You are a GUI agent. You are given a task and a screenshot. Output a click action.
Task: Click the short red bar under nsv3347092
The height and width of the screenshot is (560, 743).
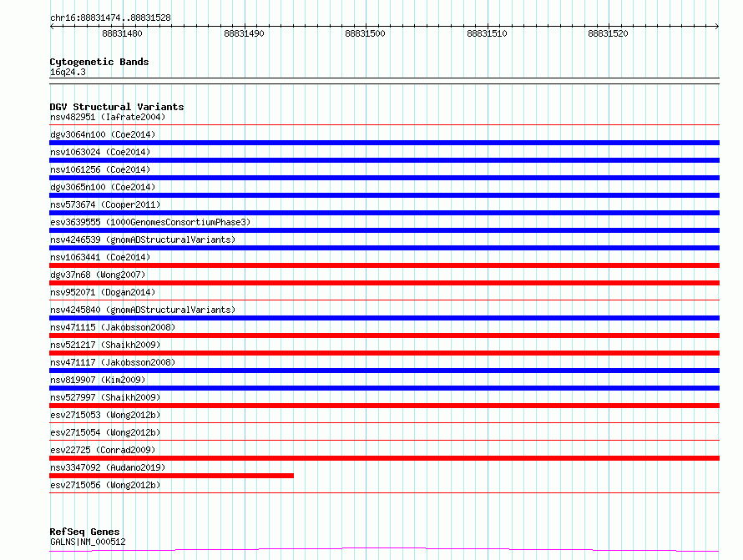(171, 476)
